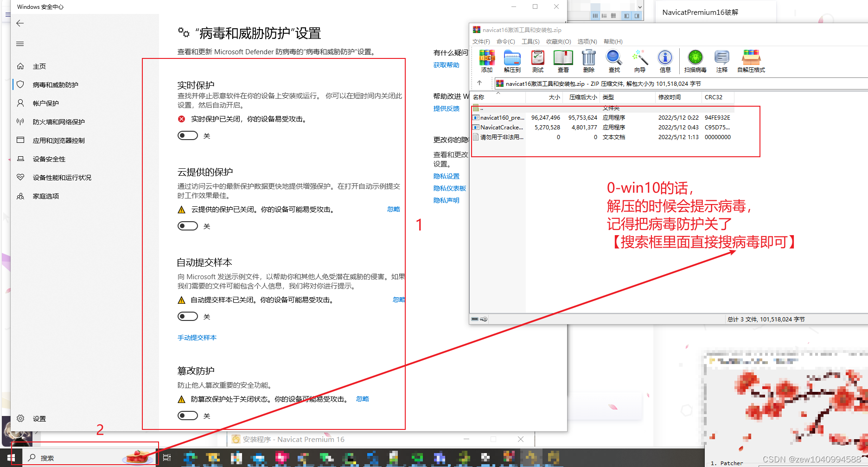This screenshot has width=868, height=467.
Task: Sort by Name (名称) column header
Action: pos(498,97)
